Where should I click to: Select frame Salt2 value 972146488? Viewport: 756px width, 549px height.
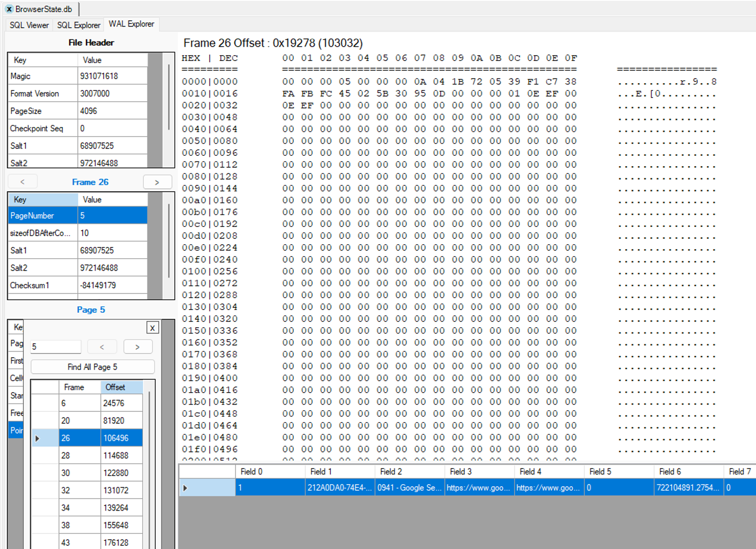pos(113,268)
